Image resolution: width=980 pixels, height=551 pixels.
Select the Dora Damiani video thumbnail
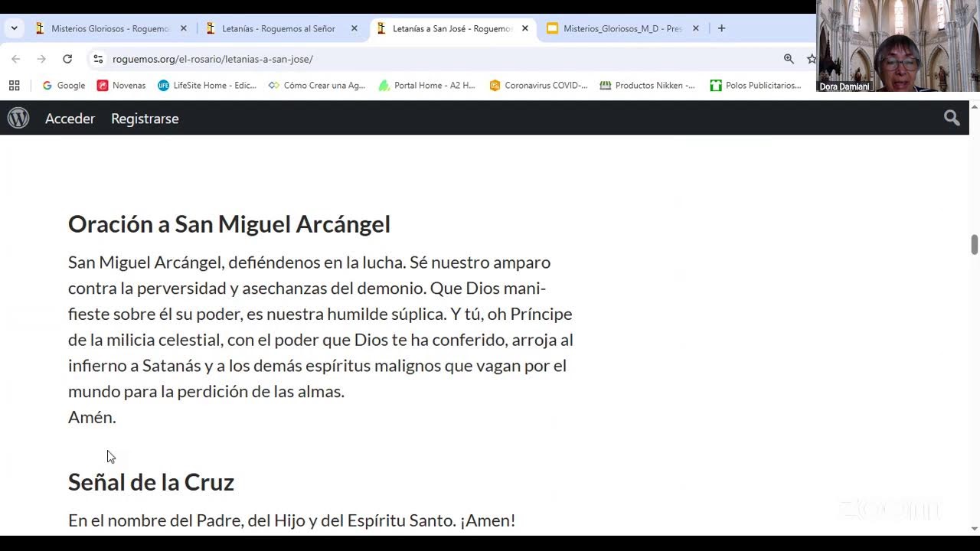(x=897, y=46)
